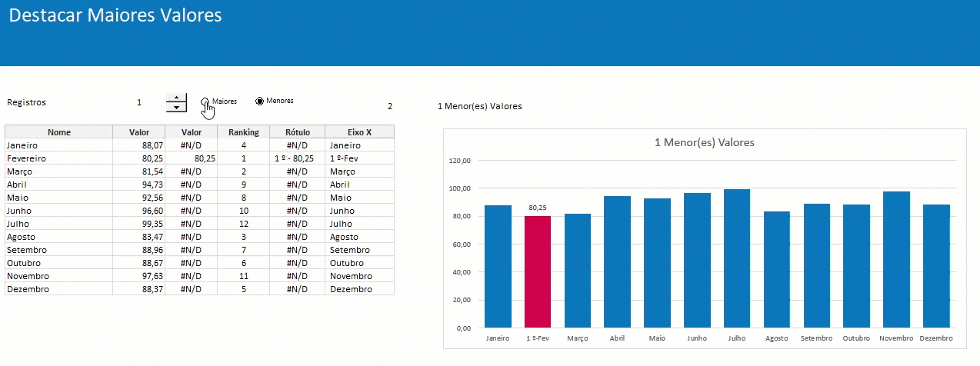
Task: Select the Dezembro cell in Nome column
Action: [59, 289]
